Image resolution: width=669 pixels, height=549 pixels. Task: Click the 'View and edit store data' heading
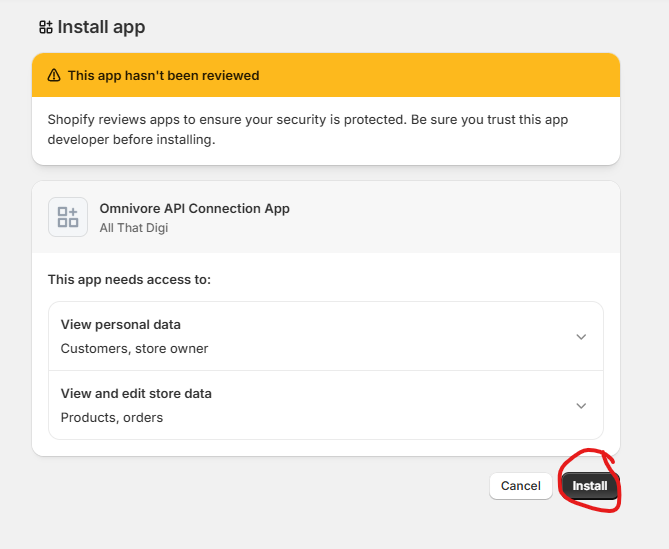click(136, 393)
